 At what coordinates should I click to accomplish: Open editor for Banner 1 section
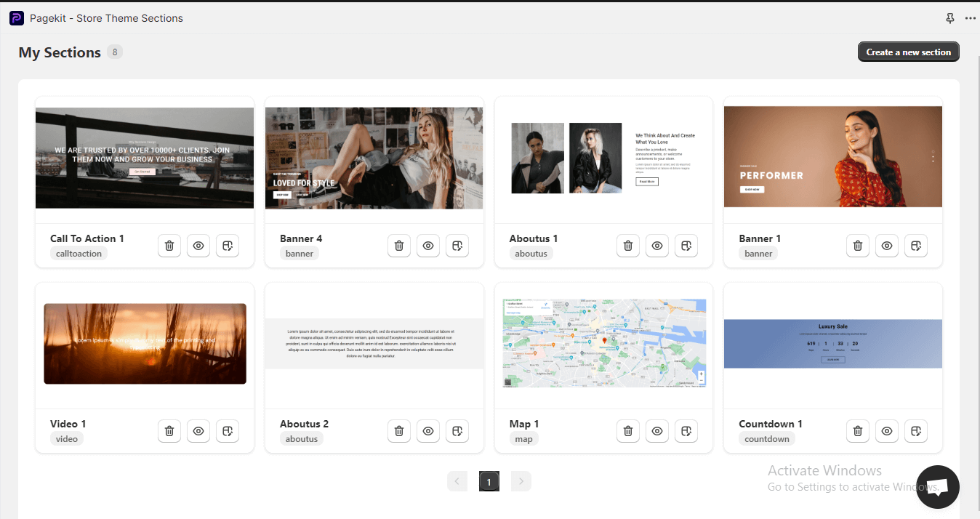pyautogui.click(x=916, y=246)
